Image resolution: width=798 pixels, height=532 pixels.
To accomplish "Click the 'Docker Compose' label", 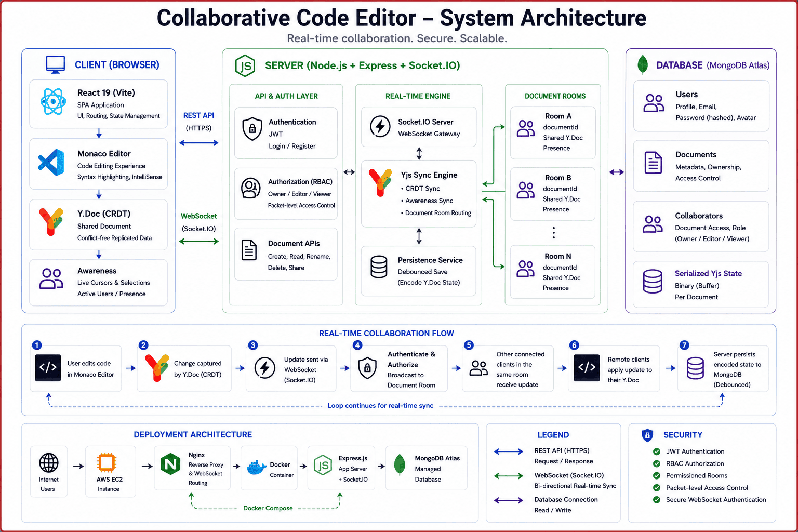I will [x=268, y=508].
